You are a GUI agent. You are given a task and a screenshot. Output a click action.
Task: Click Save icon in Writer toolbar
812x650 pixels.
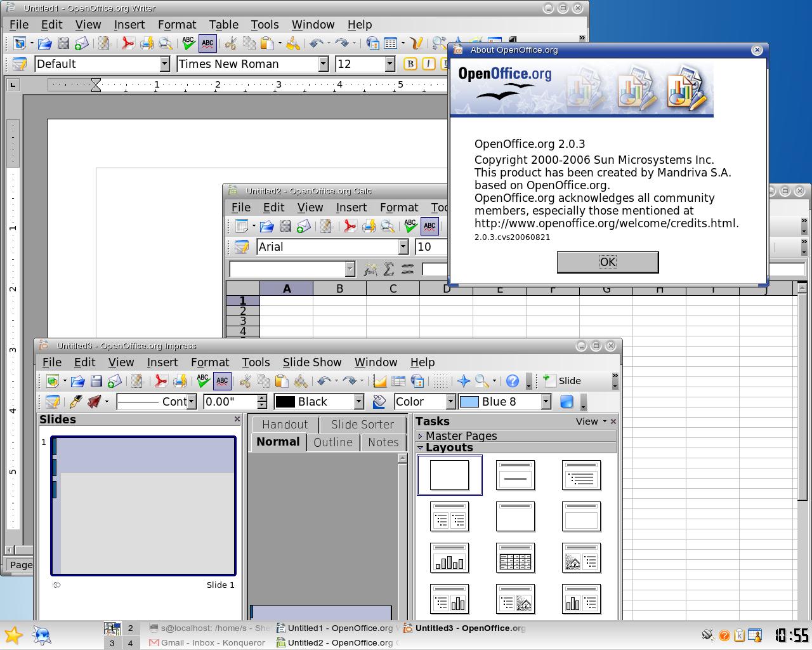point(63,43)
